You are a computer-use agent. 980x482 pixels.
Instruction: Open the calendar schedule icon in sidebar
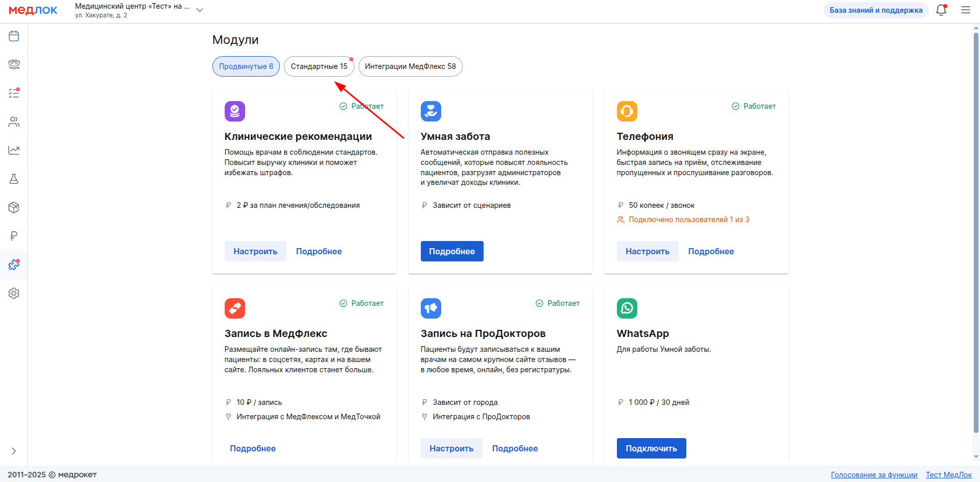point(14,36)
